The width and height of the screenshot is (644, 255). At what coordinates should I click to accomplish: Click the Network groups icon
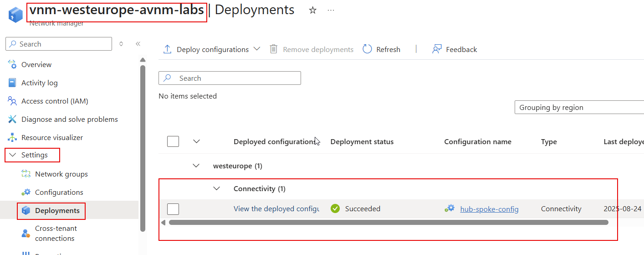26,174
